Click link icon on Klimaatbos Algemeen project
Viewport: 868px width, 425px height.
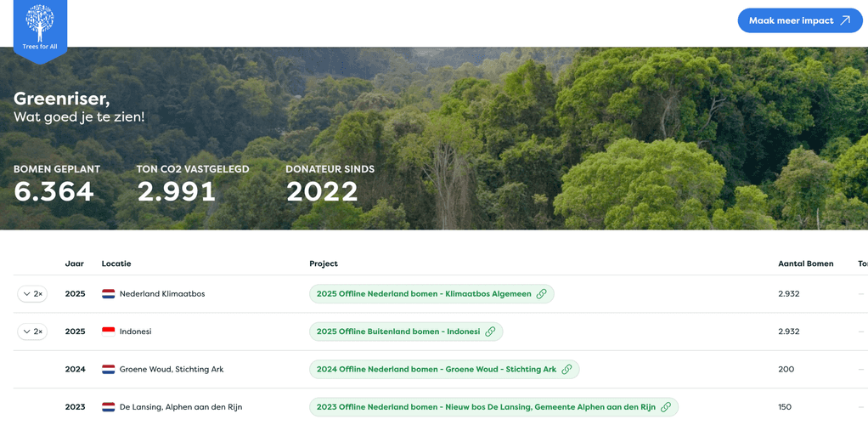point(541,294)
